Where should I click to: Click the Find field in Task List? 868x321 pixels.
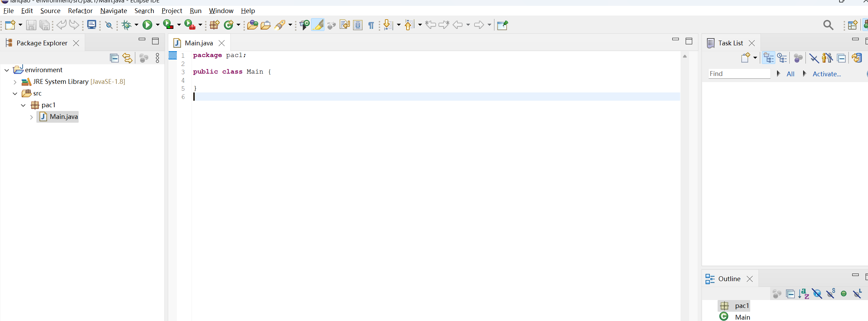(740, 74)
